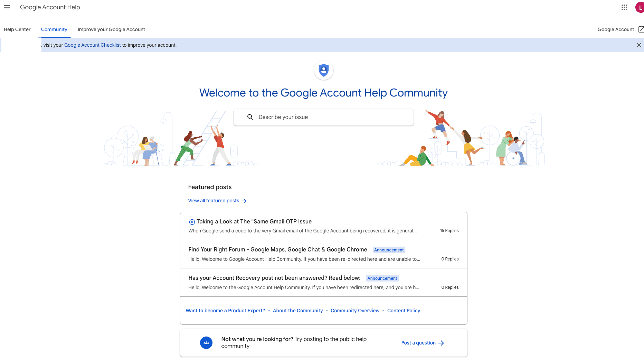Image resolution: width=644 pixels, height=359 pixels.
Task: Click the Find Your Right Forum description text
Action: coord(304,259)
